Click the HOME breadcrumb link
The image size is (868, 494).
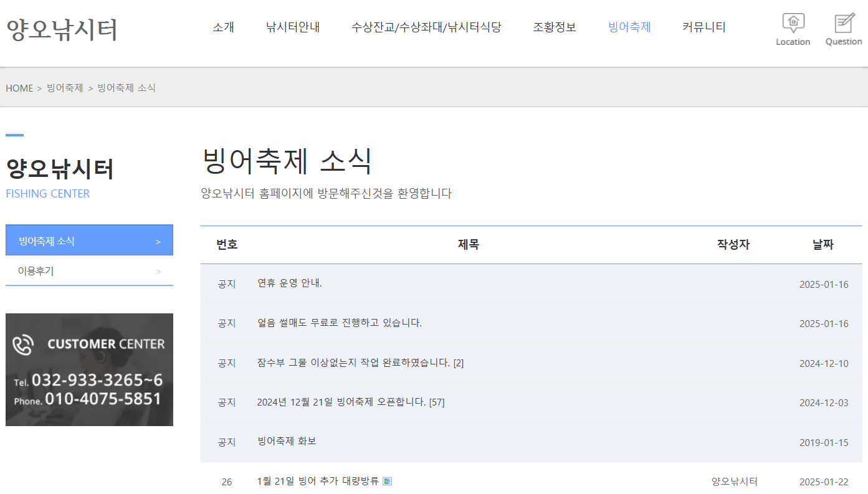[19, 88]
